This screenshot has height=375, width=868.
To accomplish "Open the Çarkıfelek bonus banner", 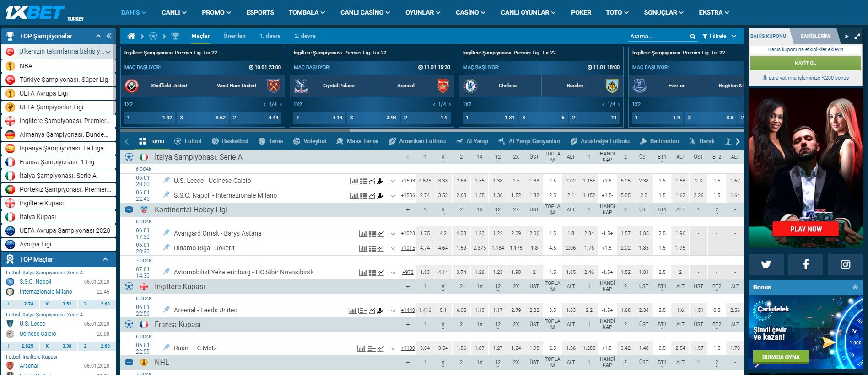I will coord(806,332).
